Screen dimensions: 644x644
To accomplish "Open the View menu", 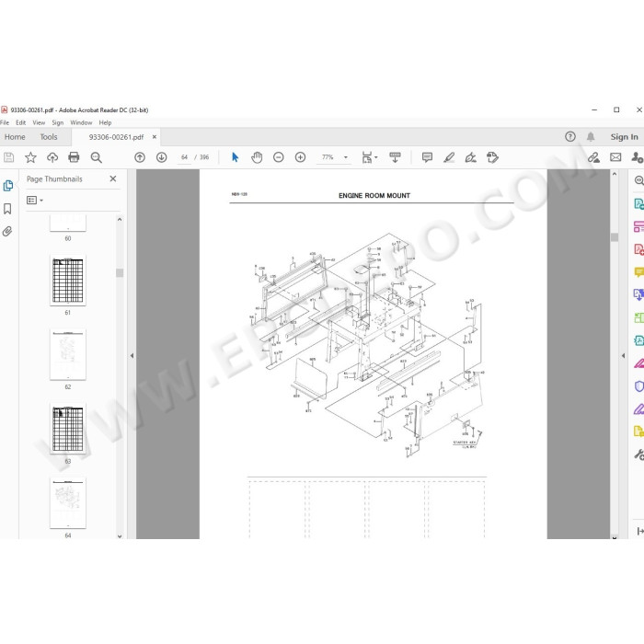I will coord(39,122).
